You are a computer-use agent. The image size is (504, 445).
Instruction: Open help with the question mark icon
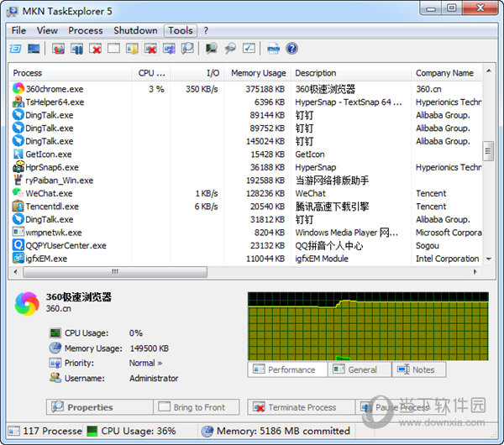point(291,49)
